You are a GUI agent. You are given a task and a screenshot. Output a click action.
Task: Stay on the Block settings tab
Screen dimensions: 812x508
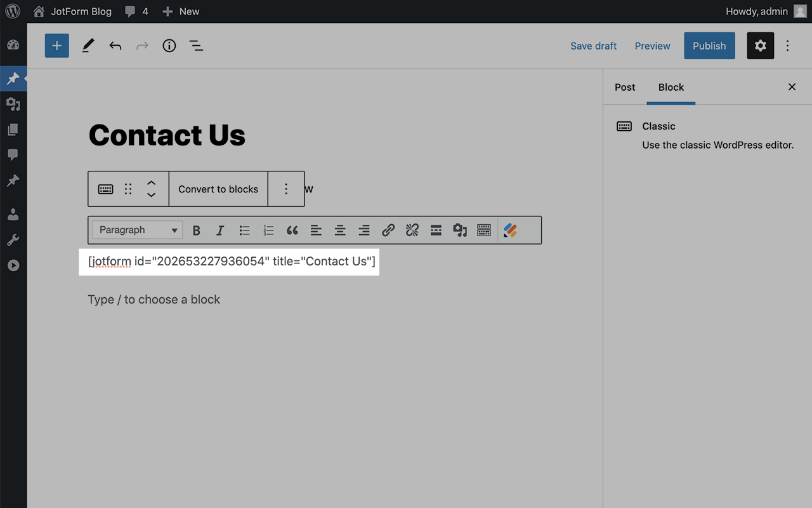click(x=671, y=87)
